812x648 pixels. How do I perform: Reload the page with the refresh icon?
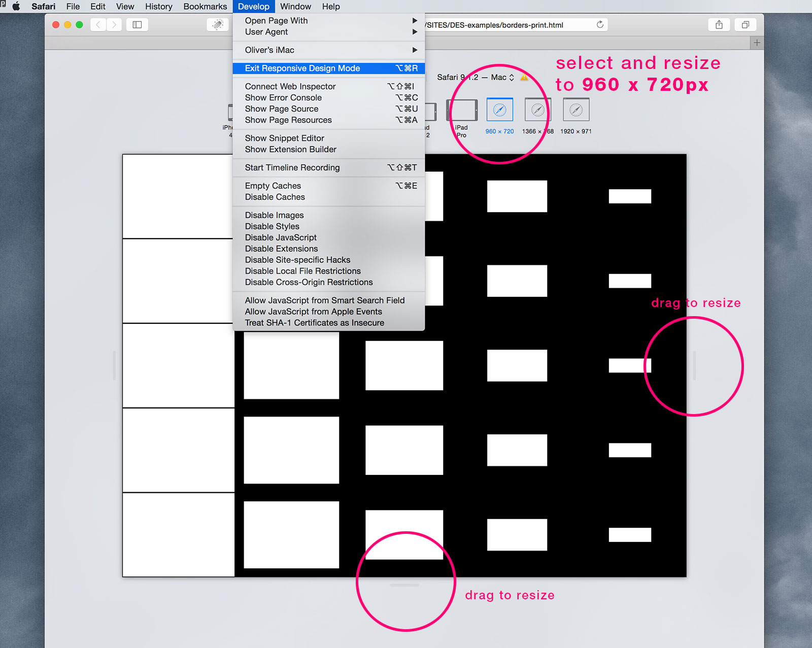click(x=600, y=25)
